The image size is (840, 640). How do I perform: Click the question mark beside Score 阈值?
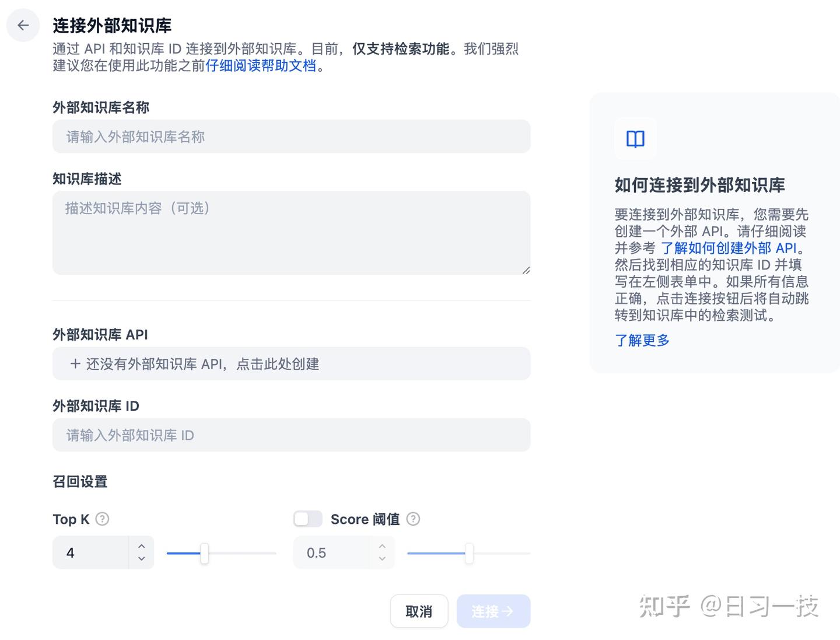click(x=413, y=519)
